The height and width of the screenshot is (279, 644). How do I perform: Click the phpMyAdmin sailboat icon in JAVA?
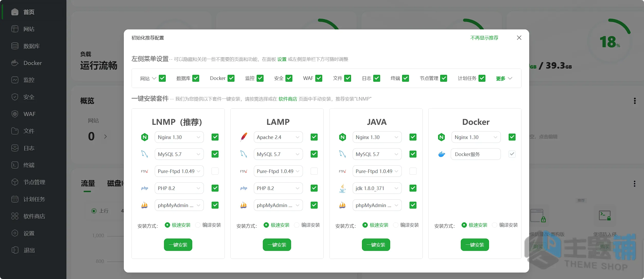[x=343, y=205]
